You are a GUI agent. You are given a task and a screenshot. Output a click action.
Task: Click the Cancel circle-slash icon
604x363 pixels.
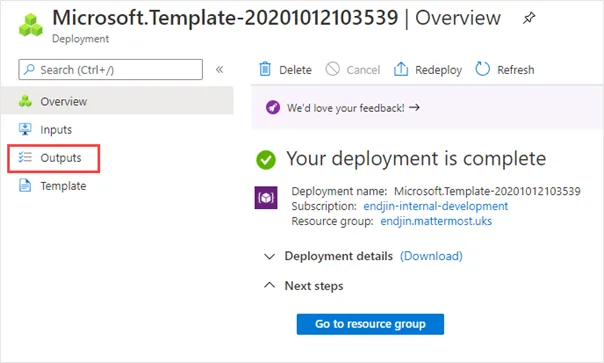point(332,69)
